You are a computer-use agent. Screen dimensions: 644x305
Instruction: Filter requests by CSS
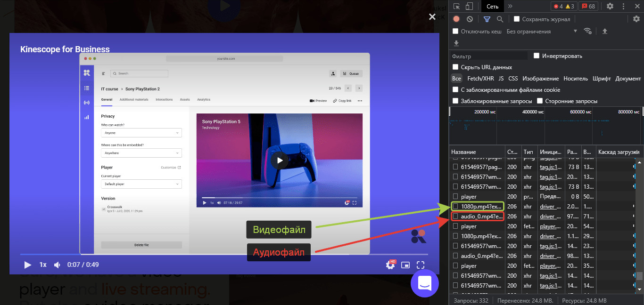513,79
